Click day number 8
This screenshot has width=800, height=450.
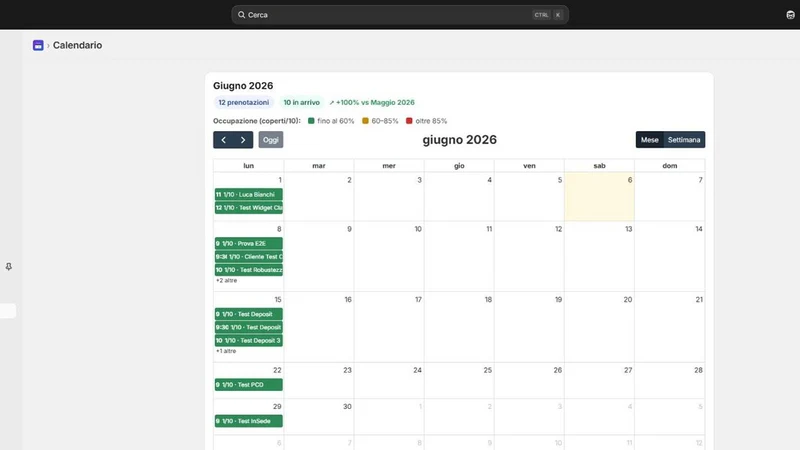click(279, 229)
